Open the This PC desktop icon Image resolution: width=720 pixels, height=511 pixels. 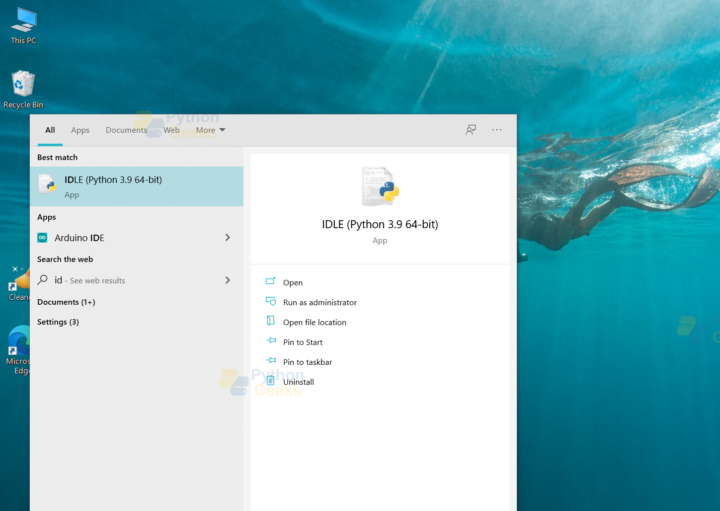(22, 22)
